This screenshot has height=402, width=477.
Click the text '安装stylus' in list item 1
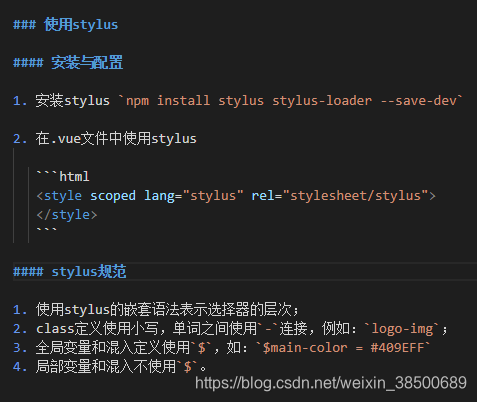(x=73, y=101)
